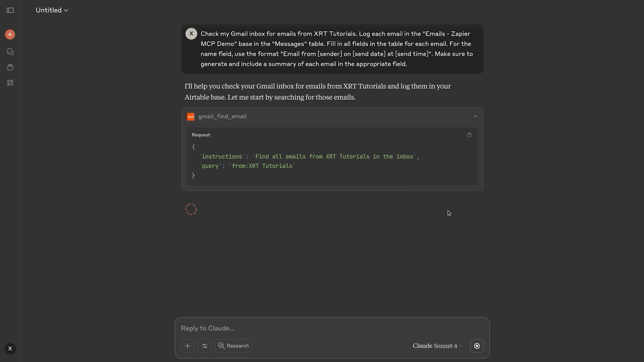The image size is (644, 362).
Task: Click the attach plus icon in the reply box
Action: point(187,346)
